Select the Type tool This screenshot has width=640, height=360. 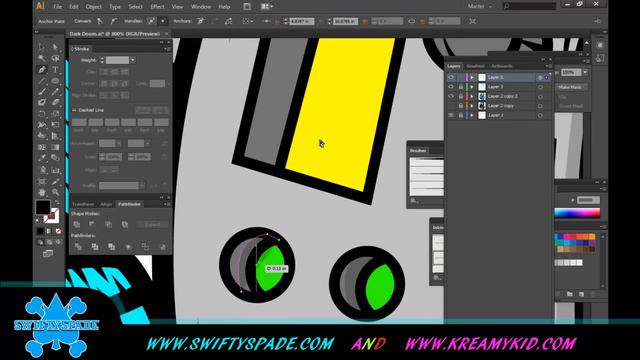(55, 70)
